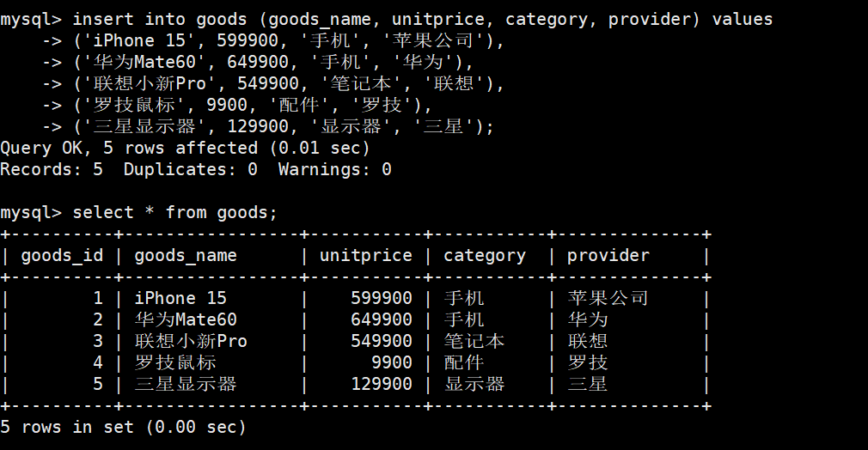The image size is (868, 450).
Task: Click the category column header
Action: pyautogui.click(x=485, y=256)
